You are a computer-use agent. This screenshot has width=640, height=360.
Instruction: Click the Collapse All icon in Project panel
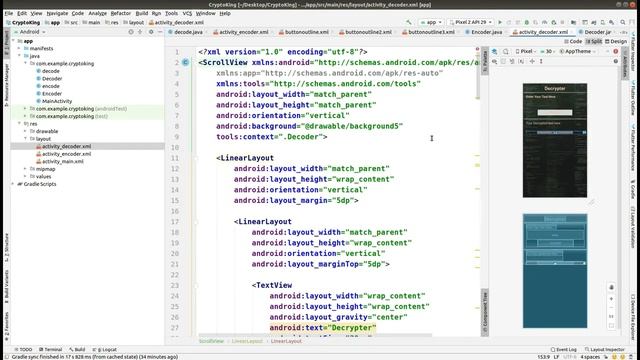(x=140, y=32)
